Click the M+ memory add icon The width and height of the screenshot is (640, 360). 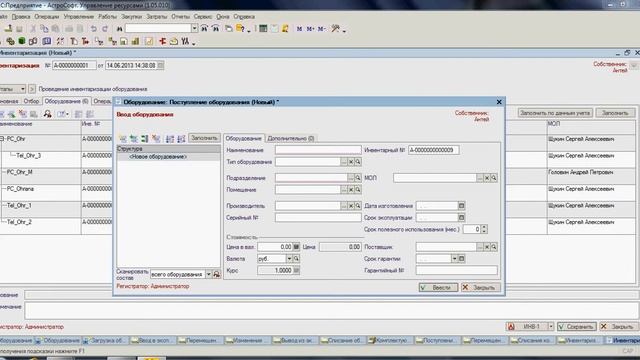click(x=311, y=29)
